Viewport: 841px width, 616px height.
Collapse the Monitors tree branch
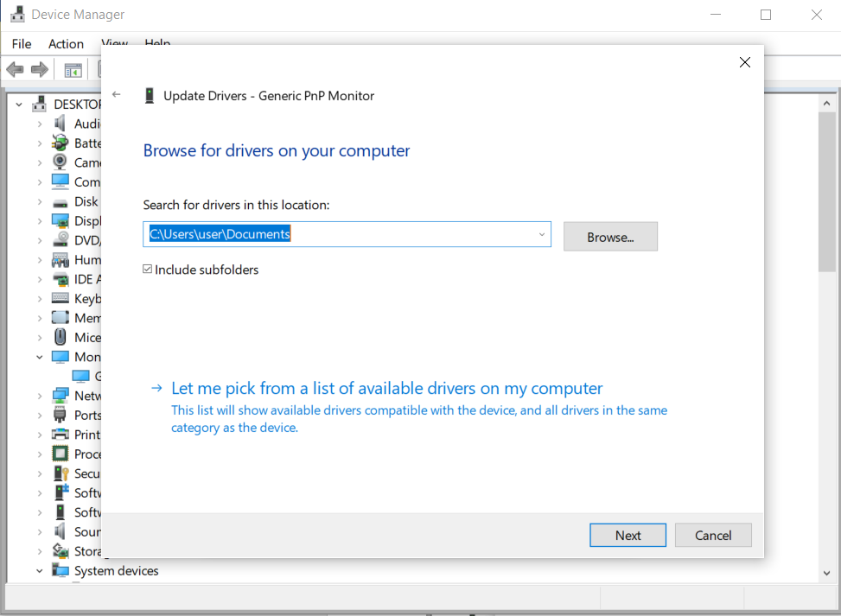tap(39, 357)
